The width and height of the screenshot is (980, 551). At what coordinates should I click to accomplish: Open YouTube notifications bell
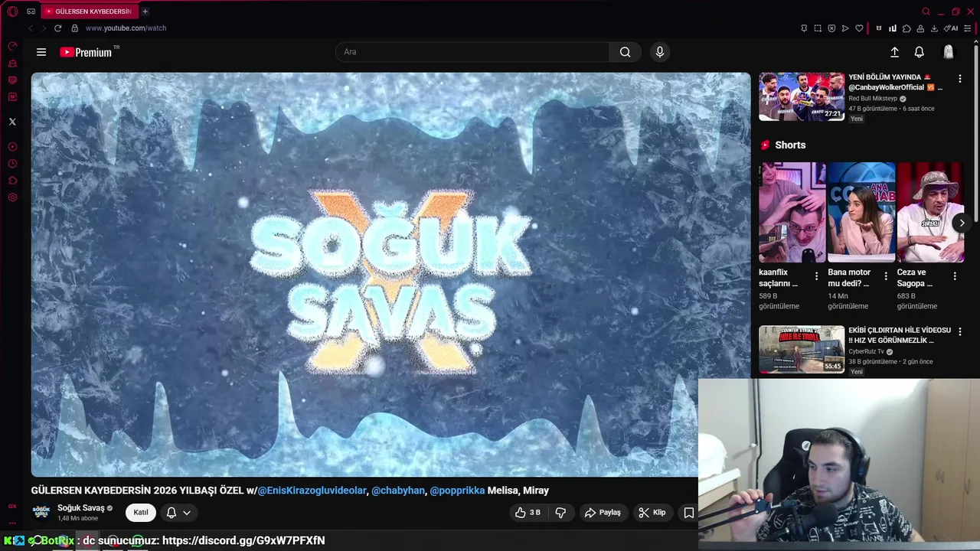click(919, 52)
